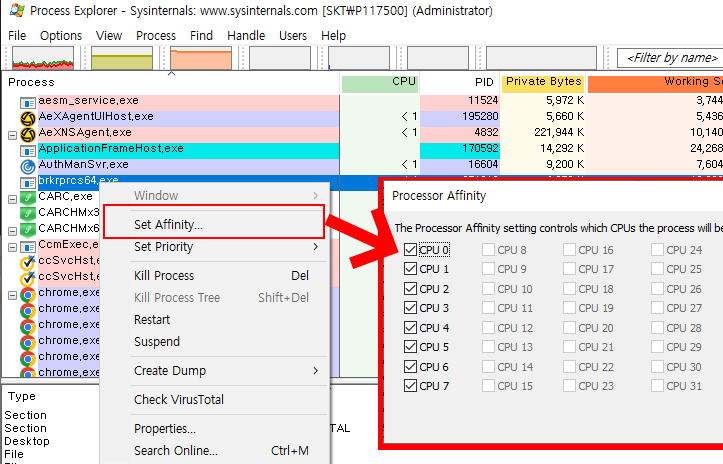Image resolution: width=723 pixels, height=464 pixels.
Task: Sort by the CPU column header
Action: tap(379, 82)
